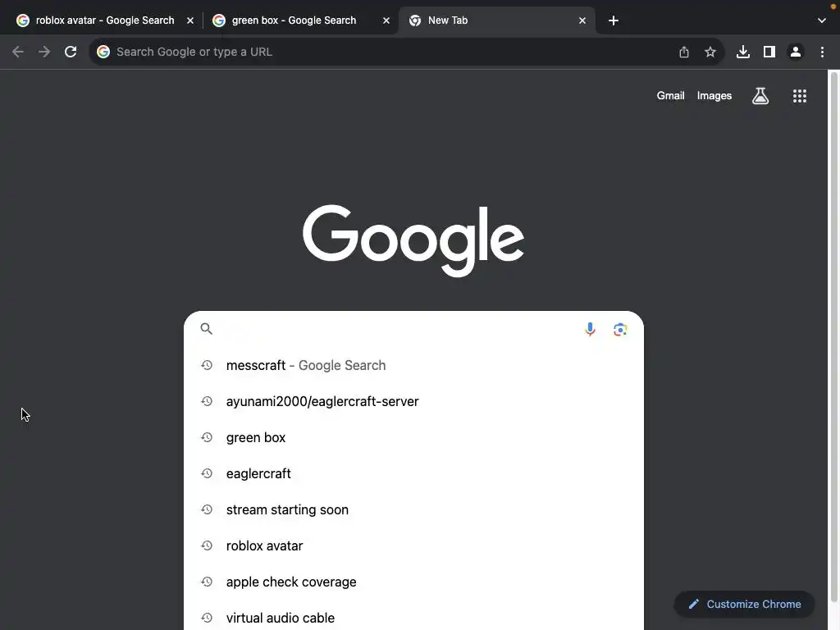Open the Google apps grid

click(x=800, y=96)
